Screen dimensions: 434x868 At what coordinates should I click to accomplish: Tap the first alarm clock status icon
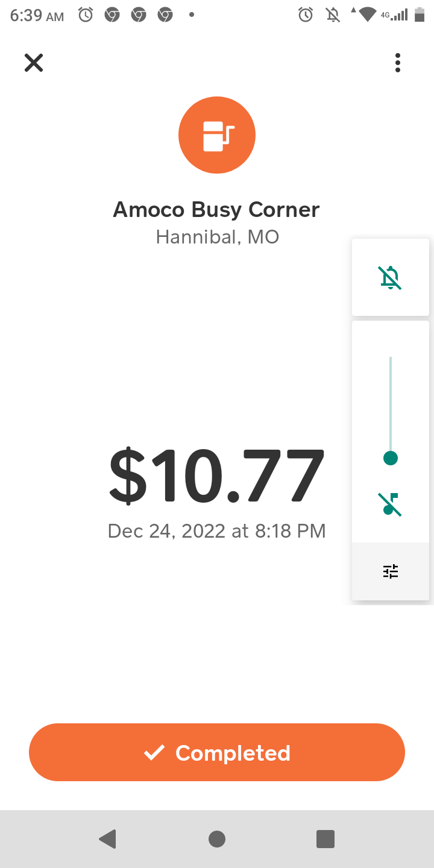tap(86, 15)
